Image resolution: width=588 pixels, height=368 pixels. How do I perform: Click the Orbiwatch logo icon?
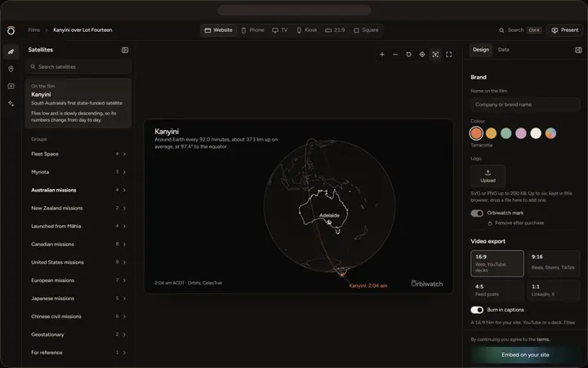(11, 30)
